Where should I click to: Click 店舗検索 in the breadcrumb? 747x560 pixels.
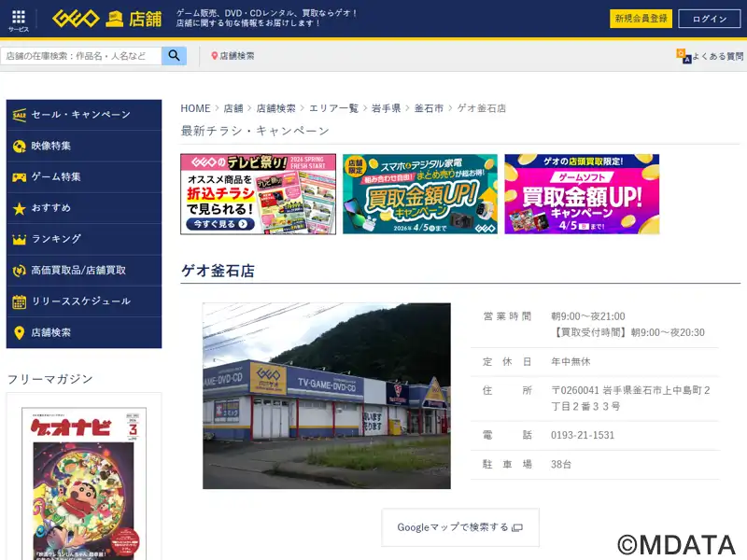[275, 108]
